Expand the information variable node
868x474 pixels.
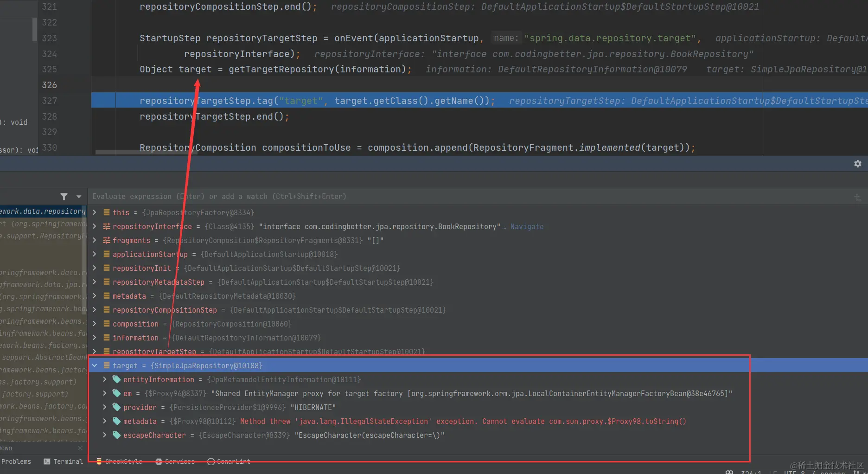pyautogui.click(x=95, y=338)
